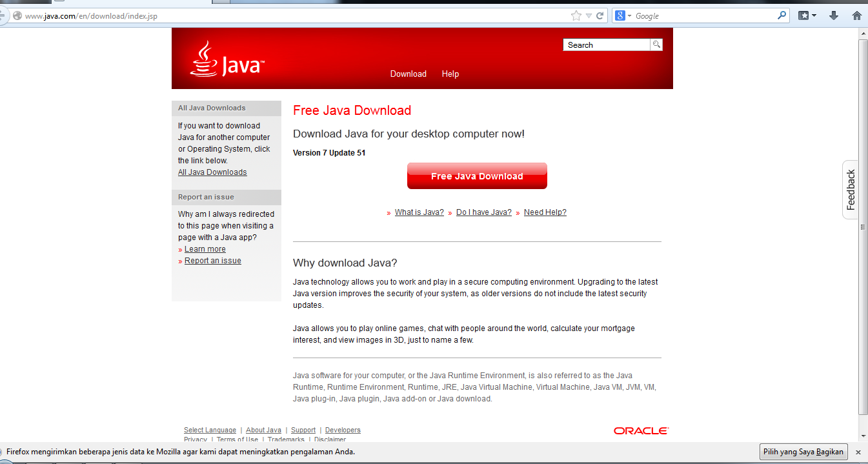Open the Help menu in Java header
868x464 pixels.
pos(450,74)
